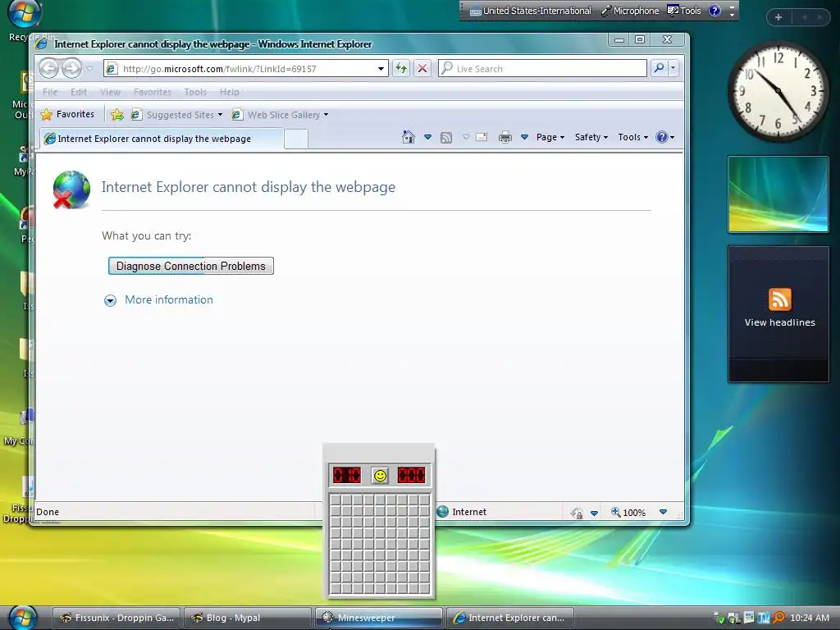This screenshot has width=840, height=630.
Task: Click the globe error icon on page
Action: click(x=71, y=189)
